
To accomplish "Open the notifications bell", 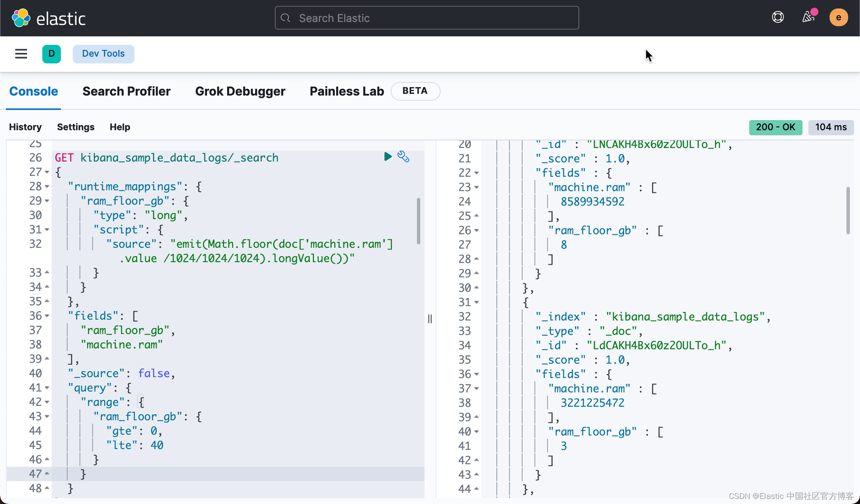I will [x=808, y=17].
